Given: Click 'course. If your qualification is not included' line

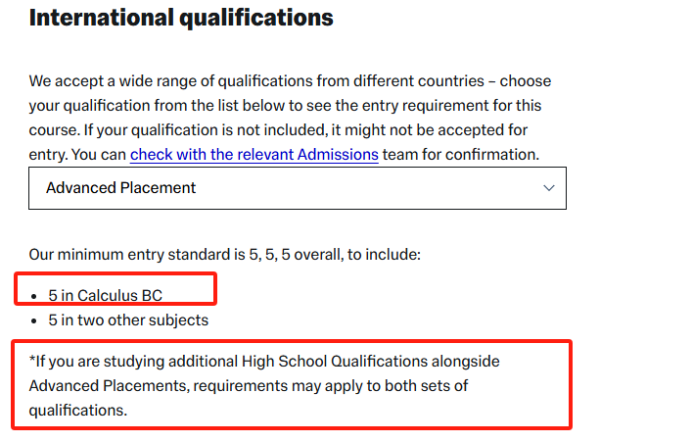Looking at the screenshot, I should tap(278, 130).
